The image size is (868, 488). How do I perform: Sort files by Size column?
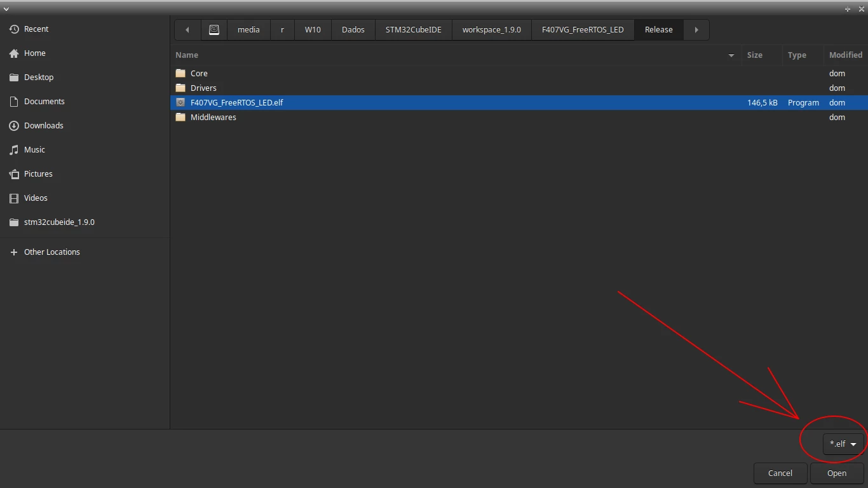click(x=761, y=55)
